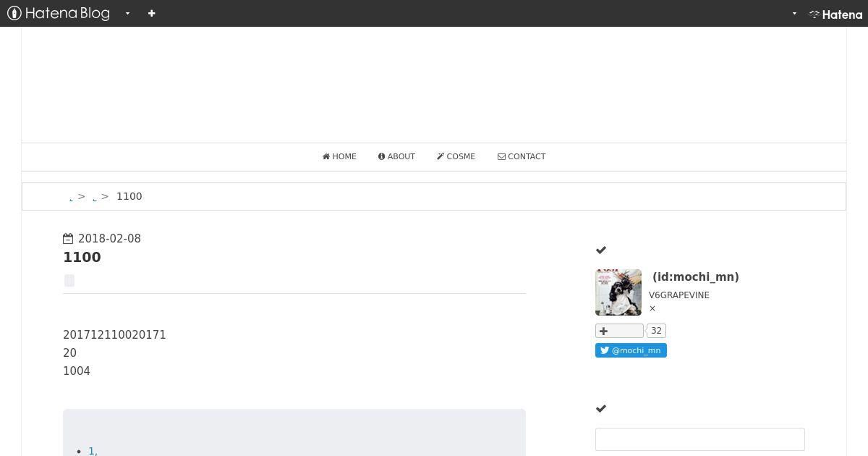Click the plus subscribe reader button

[619, 331]
